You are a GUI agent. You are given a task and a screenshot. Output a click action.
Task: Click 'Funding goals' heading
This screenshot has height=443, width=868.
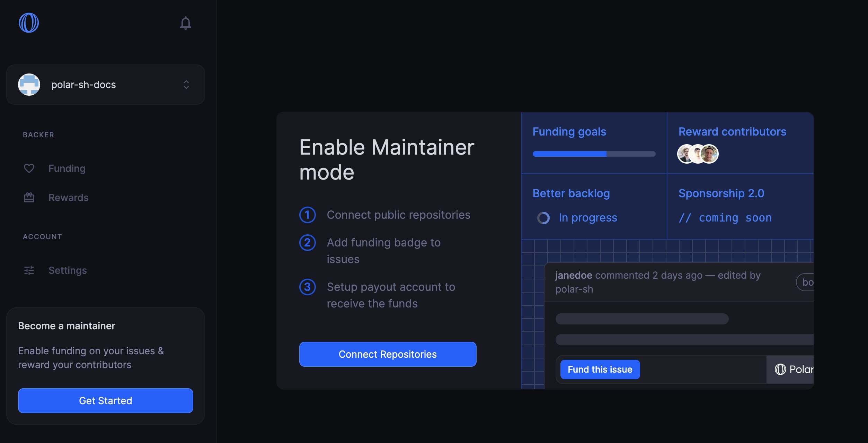(x=569, y=132)
